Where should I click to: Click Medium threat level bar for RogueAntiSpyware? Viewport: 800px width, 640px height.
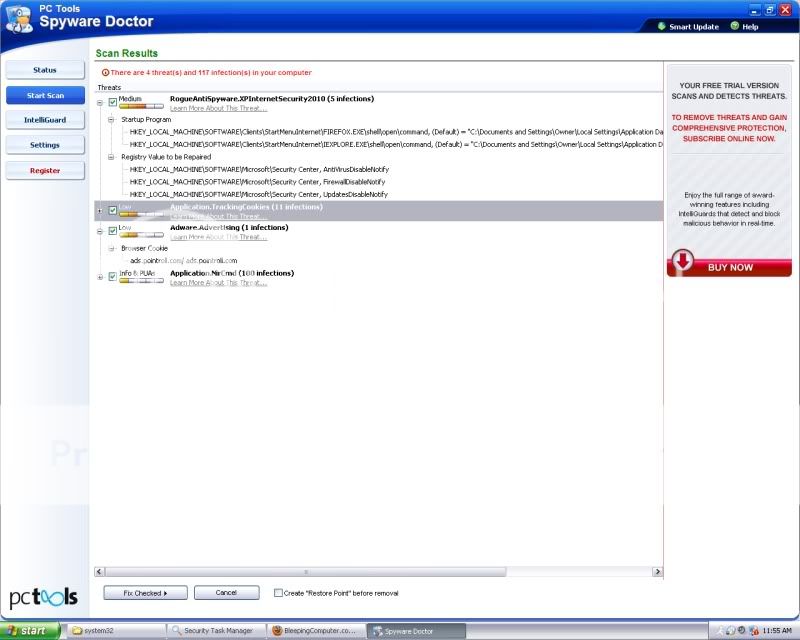(141, 106)
